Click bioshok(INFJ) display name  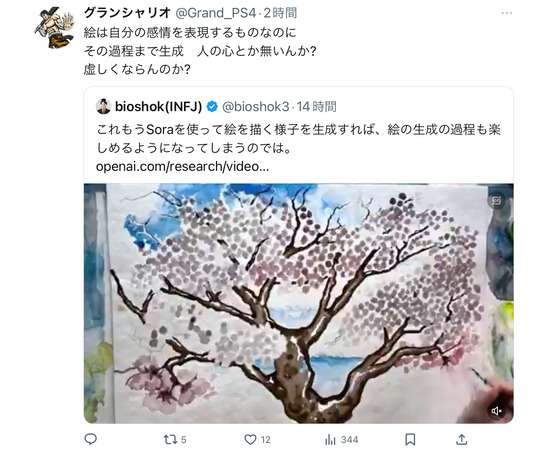click(159, 106)
